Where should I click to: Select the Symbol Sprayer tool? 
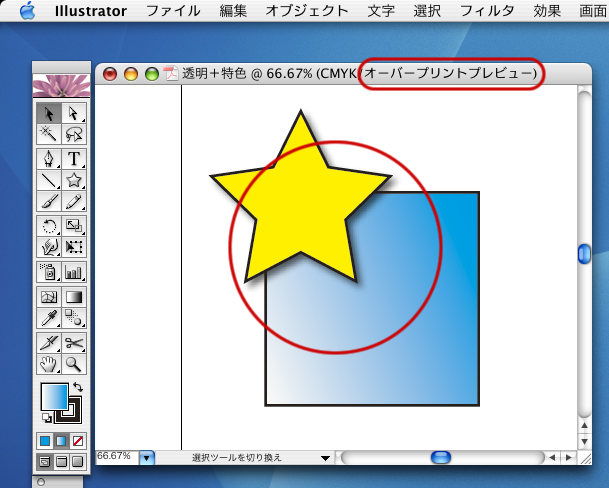tap(49, 272)
